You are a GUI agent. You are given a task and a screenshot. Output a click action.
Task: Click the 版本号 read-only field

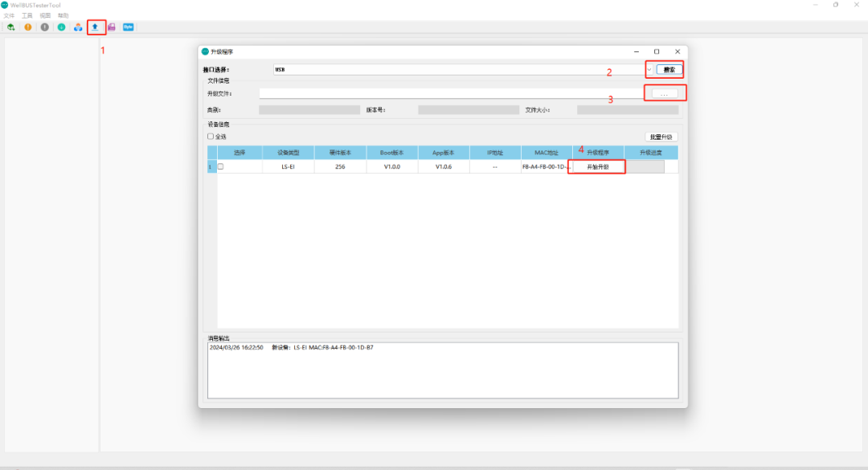pyautogui.click(x=469, y=110)
